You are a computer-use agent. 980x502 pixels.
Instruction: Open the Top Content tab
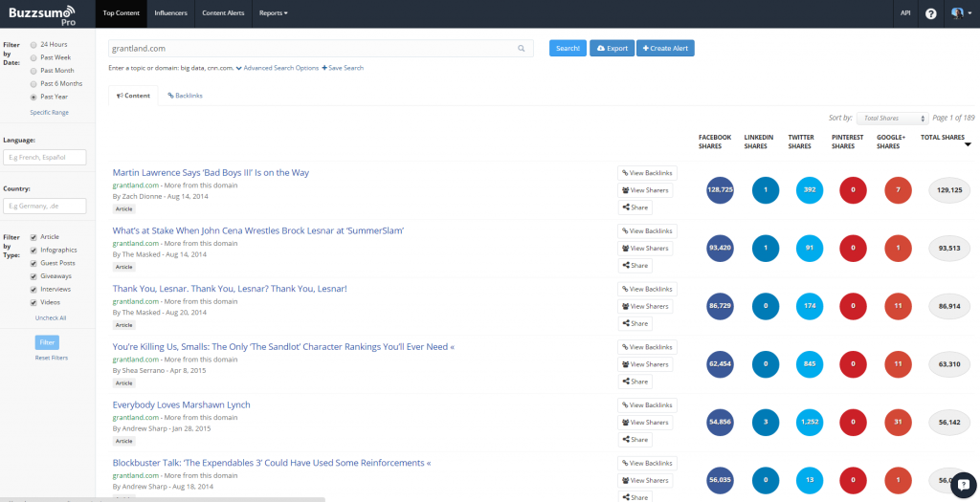point(122,13)
